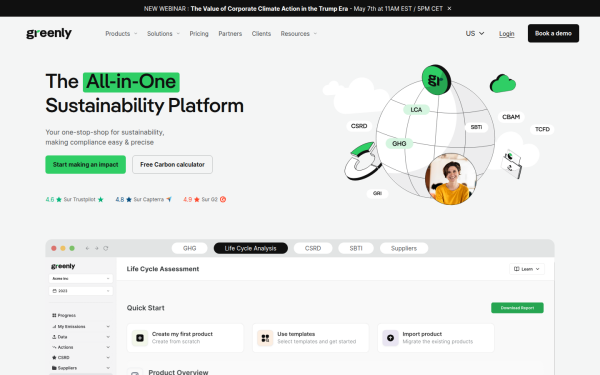Expand the Actions chevron in the sidebar

pyautogui.click(x=108, y=347)
